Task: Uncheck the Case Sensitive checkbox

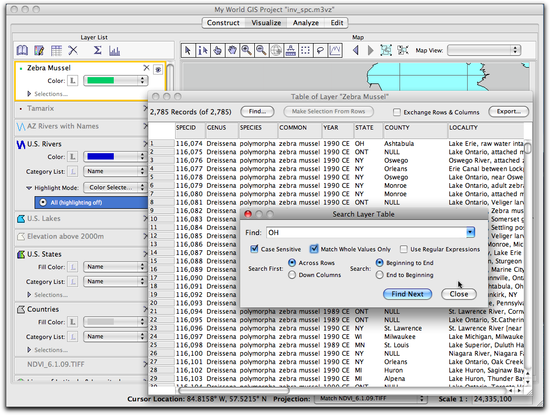Action: pos(254,249)
